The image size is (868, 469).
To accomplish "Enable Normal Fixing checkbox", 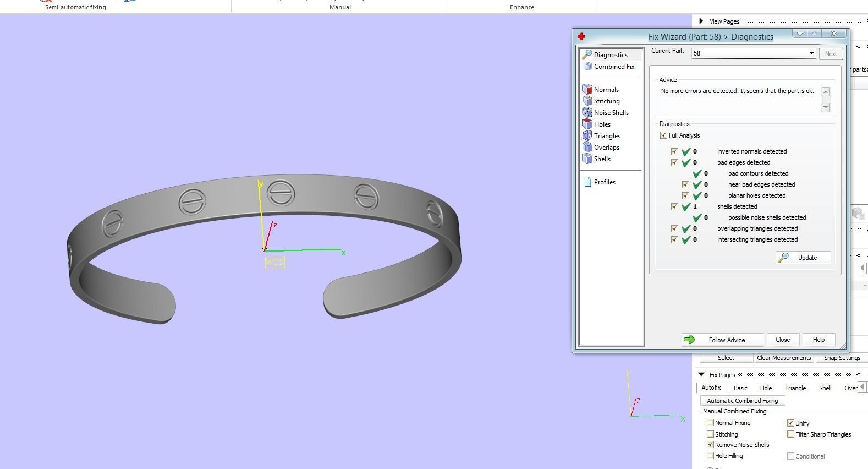I will (x=710, y=423).
